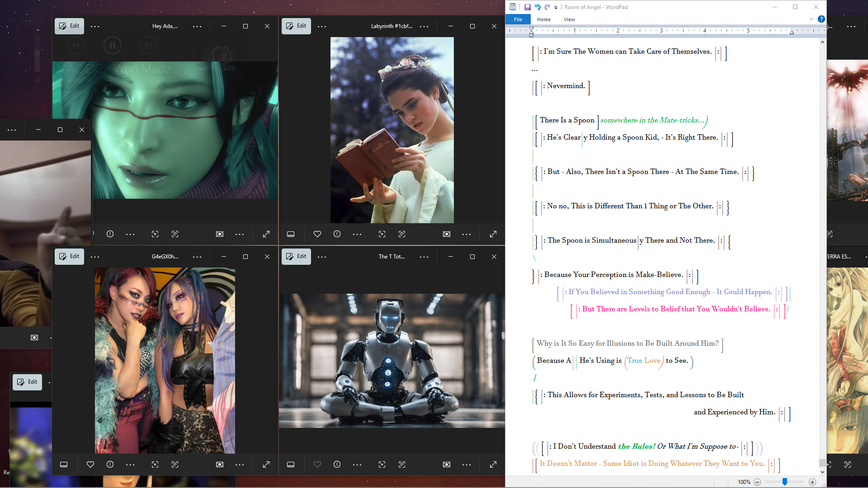Open Customize Quick Access Toolbar dropdown

(x=556, y=7)
